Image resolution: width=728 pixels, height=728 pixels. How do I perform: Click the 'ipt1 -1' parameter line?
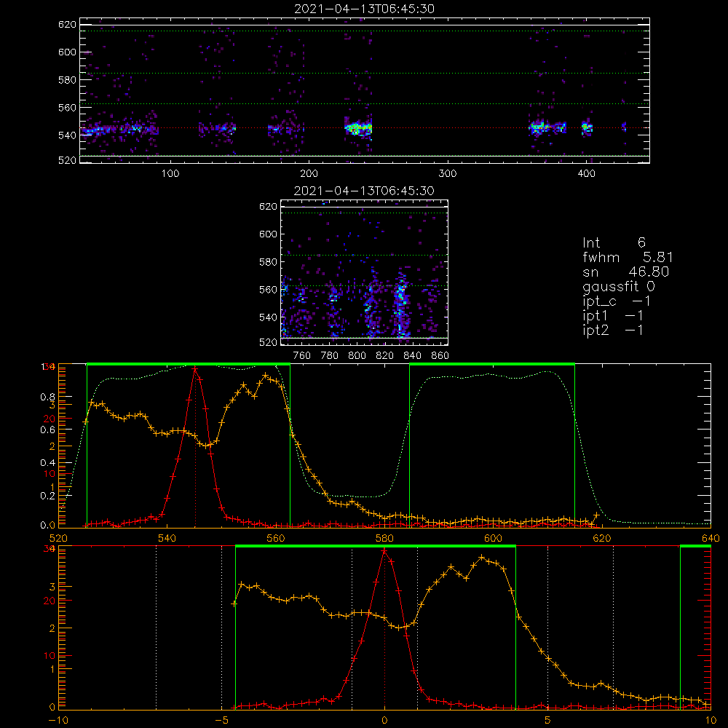coord(612,316)
